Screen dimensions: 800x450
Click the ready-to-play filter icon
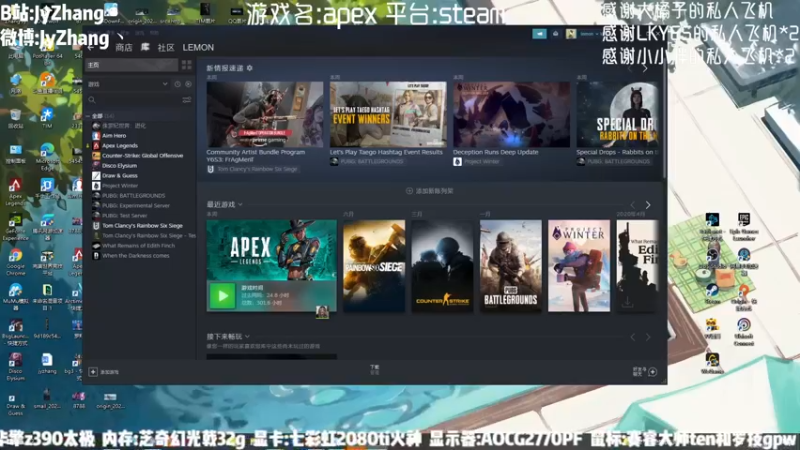click(x=188, y=84)
